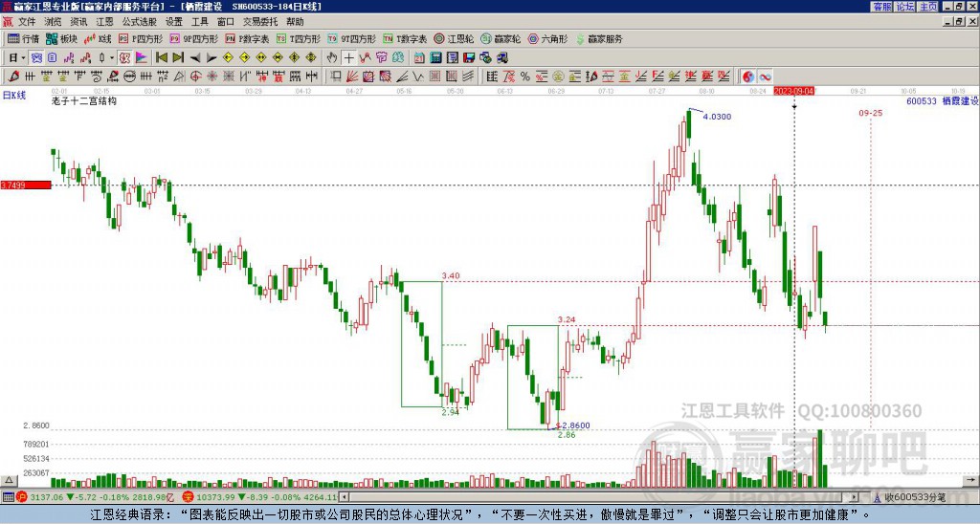The height and width of the screenshot is (524, 980).
Task: Expand the candlestick style dropdown arrow
Action: coord(111,58)
